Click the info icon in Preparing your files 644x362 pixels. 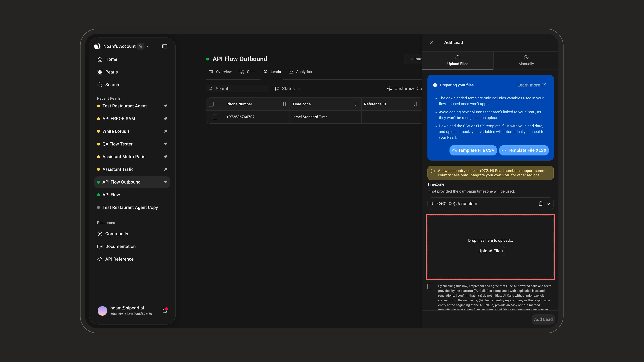(435, 85)
